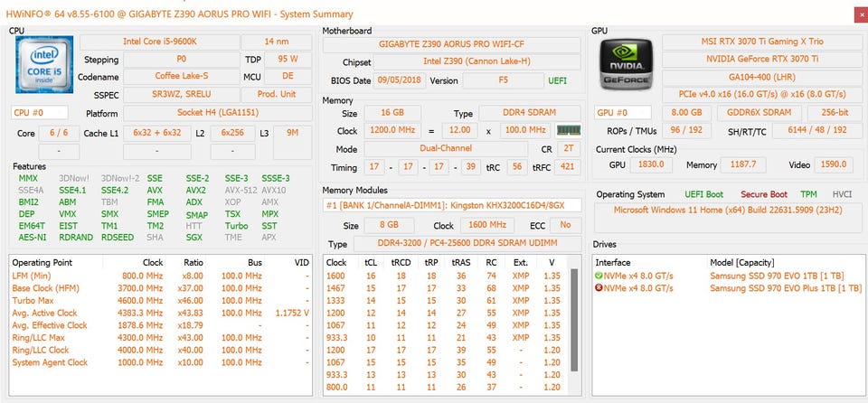Click the video clock 1590.0 value
Image resolution: width=868 pixels, height=403 pixels.
point(835,165)
